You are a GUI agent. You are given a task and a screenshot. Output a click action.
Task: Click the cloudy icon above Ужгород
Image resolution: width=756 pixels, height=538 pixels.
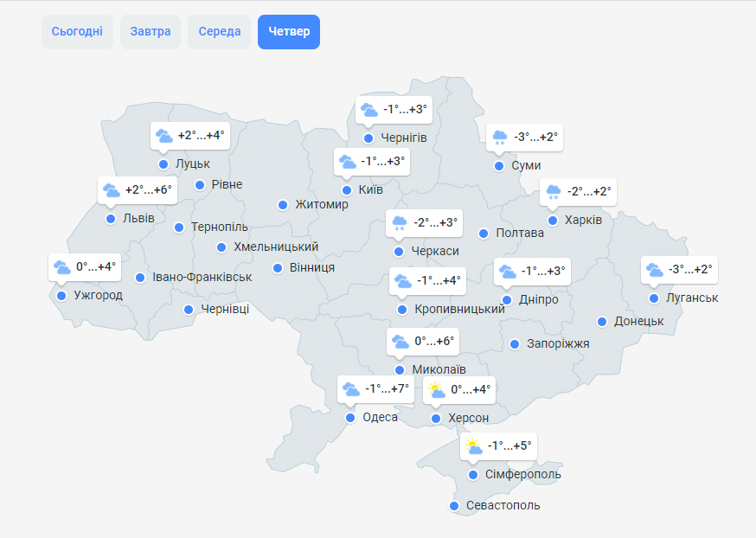pos(62,267)
